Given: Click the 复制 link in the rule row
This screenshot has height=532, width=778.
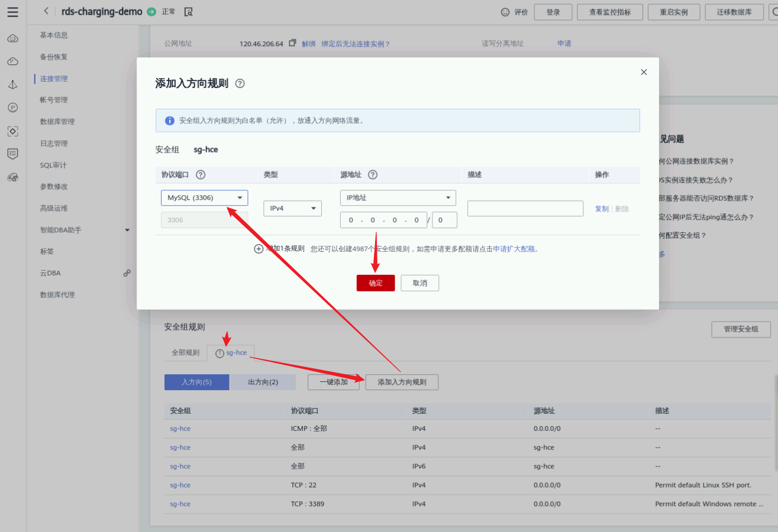Looking at the screenshot, I should point(602,209).
